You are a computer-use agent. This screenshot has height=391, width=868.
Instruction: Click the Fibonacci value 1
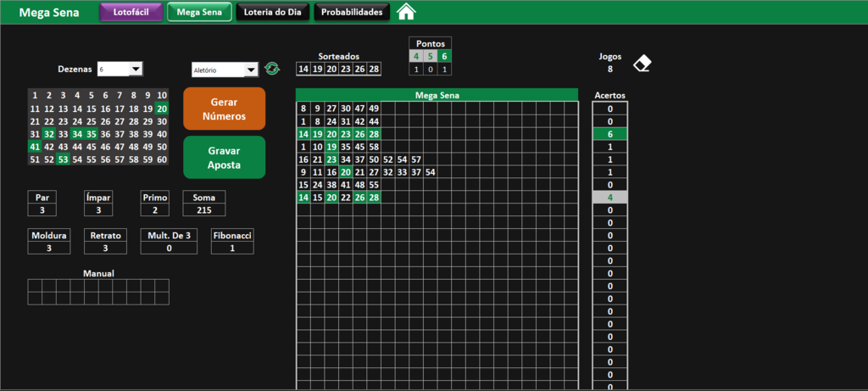click(232, 249)
